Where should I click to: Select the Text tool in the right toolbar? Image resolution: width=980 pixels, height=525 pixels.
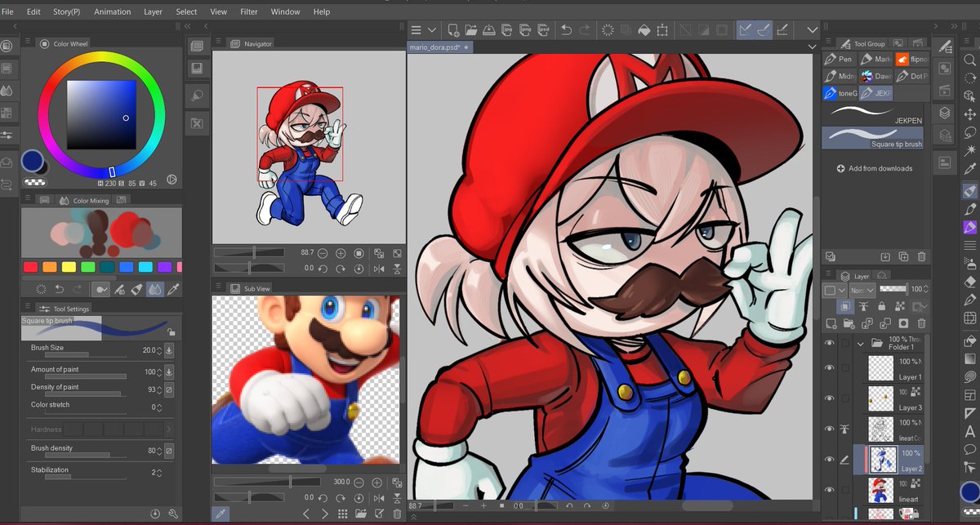pos(970,431)
